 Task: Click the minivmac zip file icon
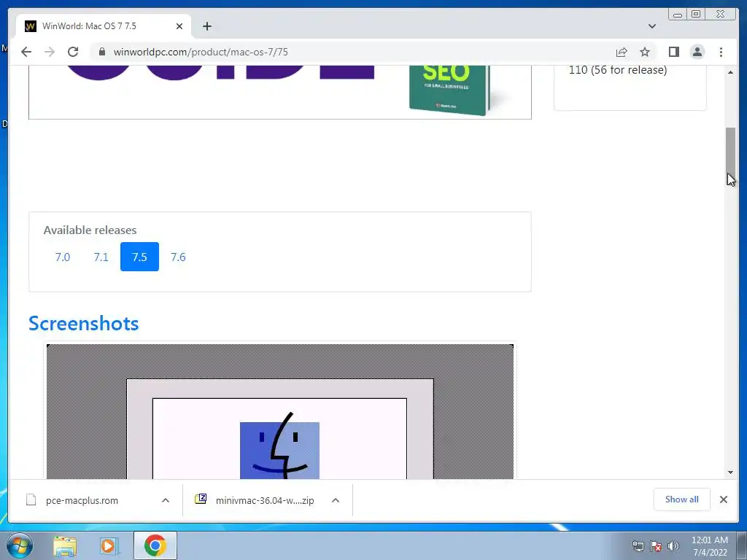[201, 499]
